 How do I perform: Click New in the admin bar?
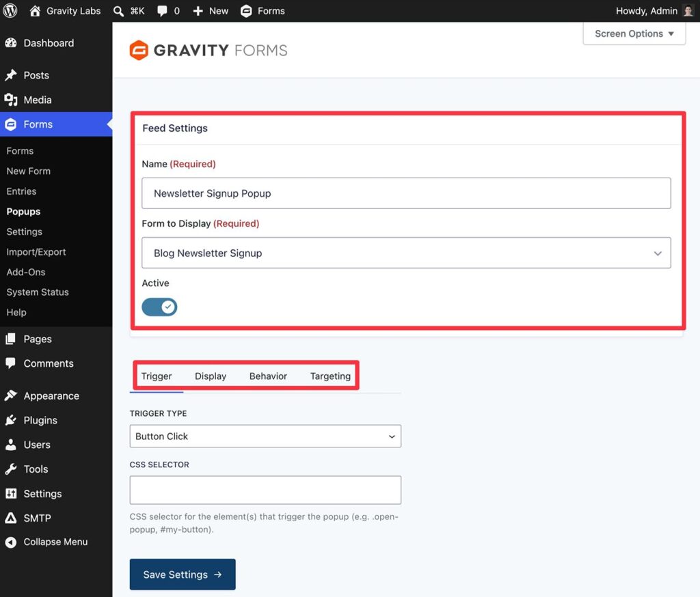tap(219, 11)
